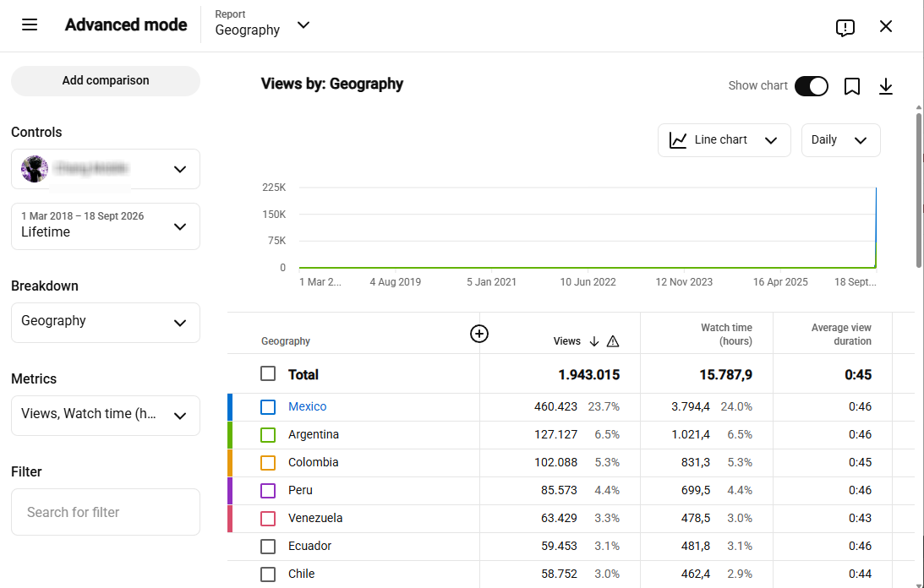Add a metric with plus circle
Image resolution: width=924 pixels, height=588 pixels.
pyautogui.click(x=479, y=334)
